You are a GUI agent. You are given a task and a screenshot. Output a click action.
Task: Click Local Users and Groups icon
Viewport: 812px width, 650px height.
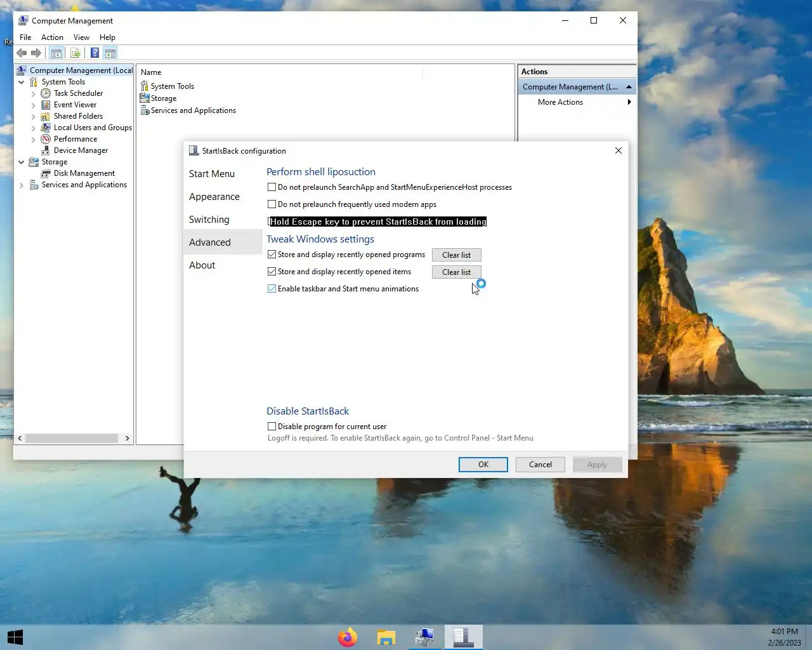46,128
